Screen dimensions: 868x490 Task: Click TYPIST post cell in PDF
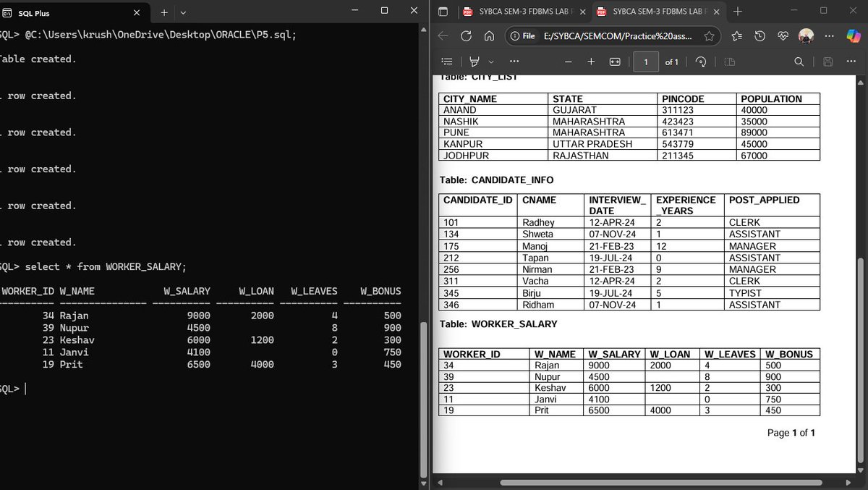tap(772, 293)
